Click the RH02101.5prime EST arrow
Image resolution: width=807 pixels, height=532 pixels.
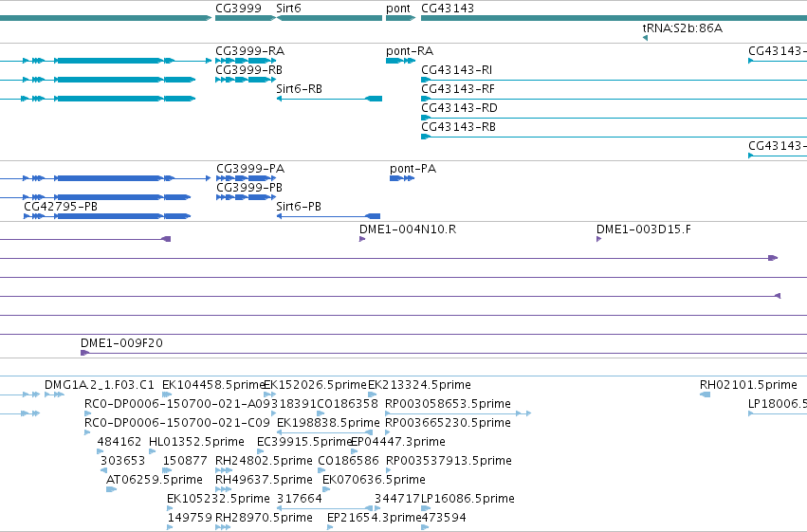pyautogui.click(x=706, y=394)
